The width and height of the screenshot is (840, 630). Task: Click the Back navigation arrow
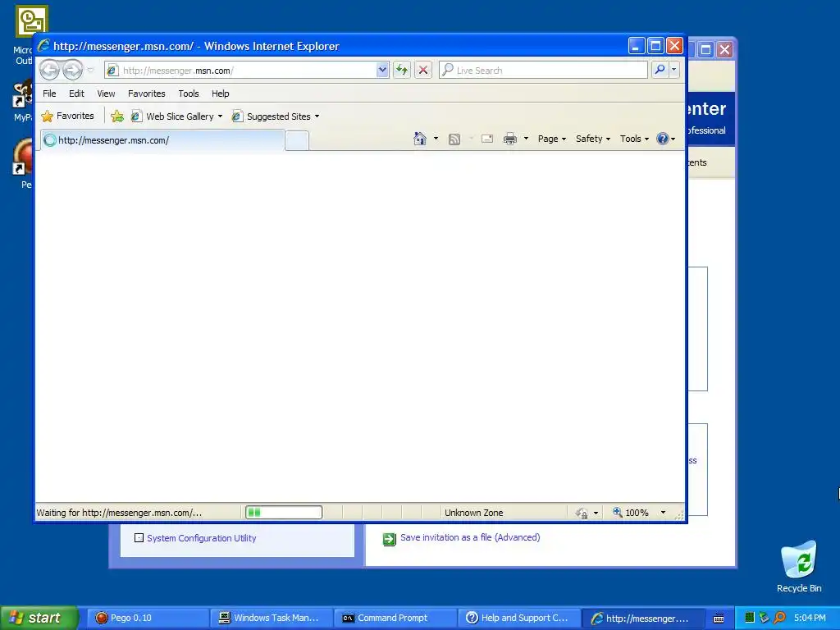50,70
